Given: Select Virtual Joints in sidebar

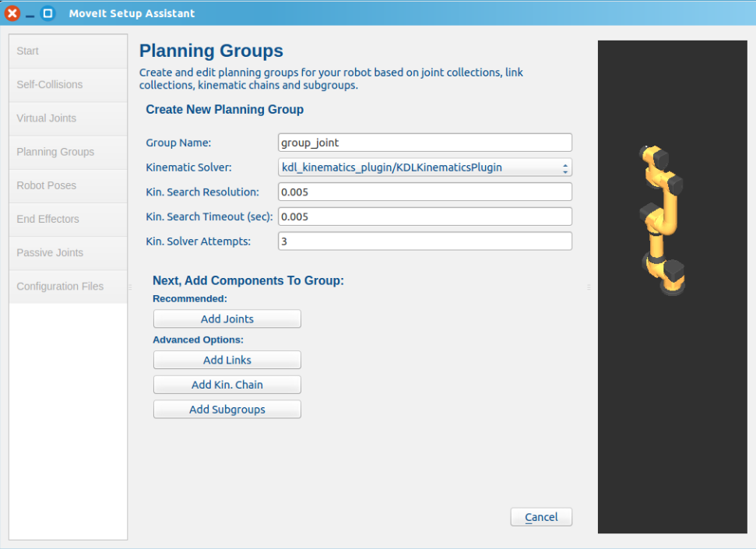Looking at the screenshot, I should click(x=68, y=118).
